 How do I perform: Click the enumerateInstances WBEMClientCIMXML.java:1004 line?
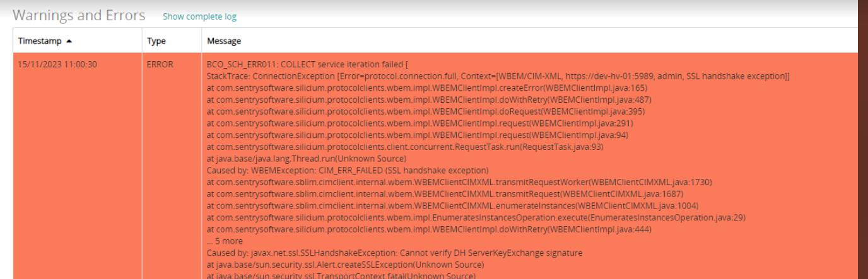[x=452, y=205]
